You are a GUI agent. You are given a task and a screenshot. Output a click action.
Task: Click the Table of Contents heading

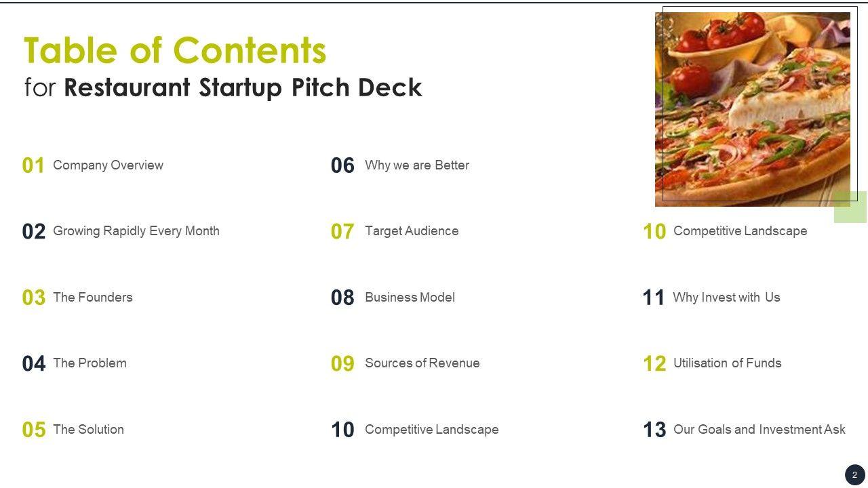point(175,50)
